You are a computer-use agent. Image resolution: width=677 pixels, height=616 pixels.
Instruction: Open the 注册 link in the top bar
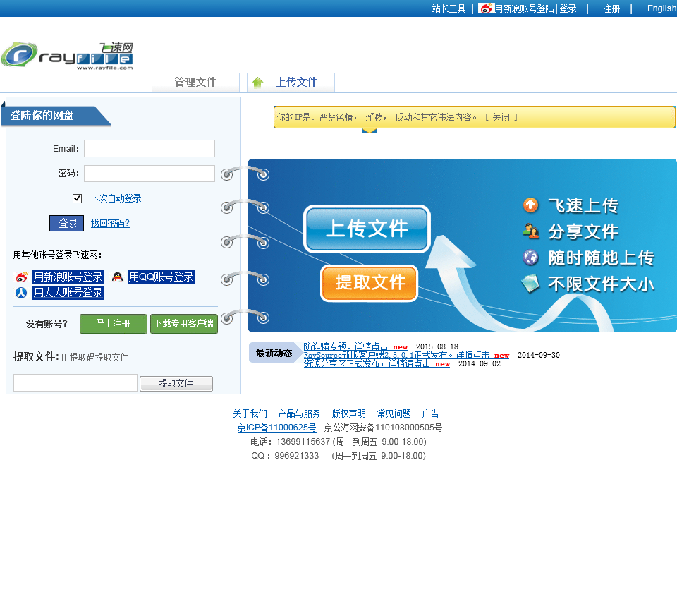[610, 8]
